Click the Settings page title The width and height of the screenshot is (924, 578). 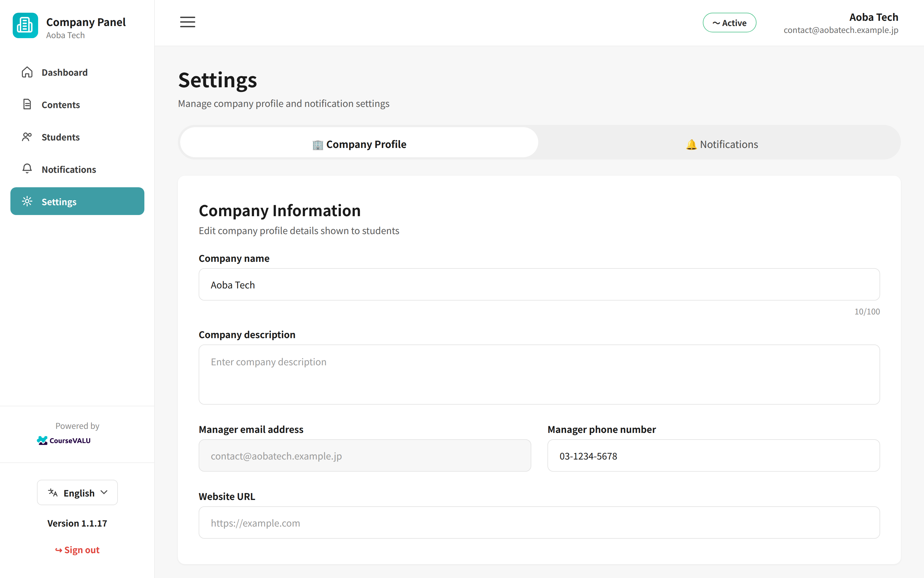tap(218, 80)
